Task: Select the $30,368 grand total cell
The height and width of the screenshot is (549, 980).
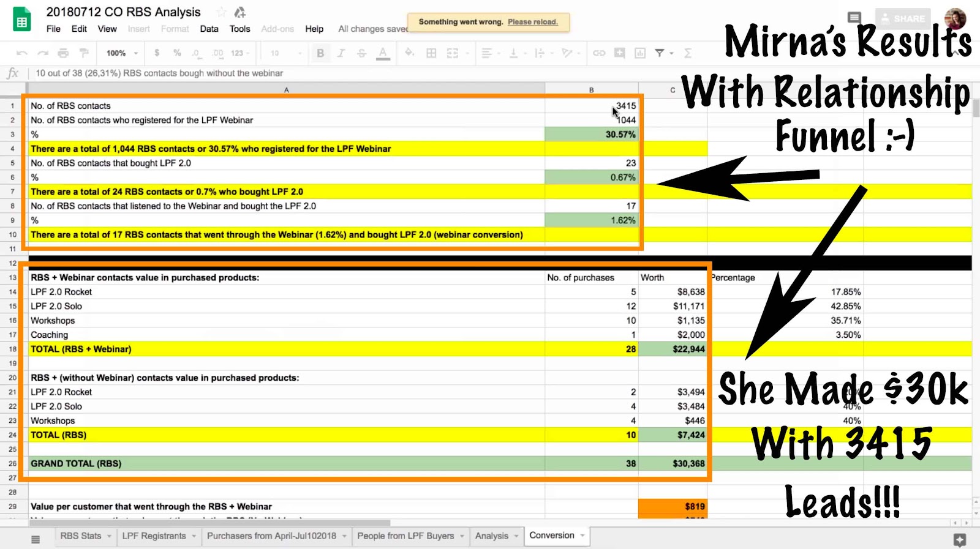Action: pyautogui.click(x=673, y=463)
